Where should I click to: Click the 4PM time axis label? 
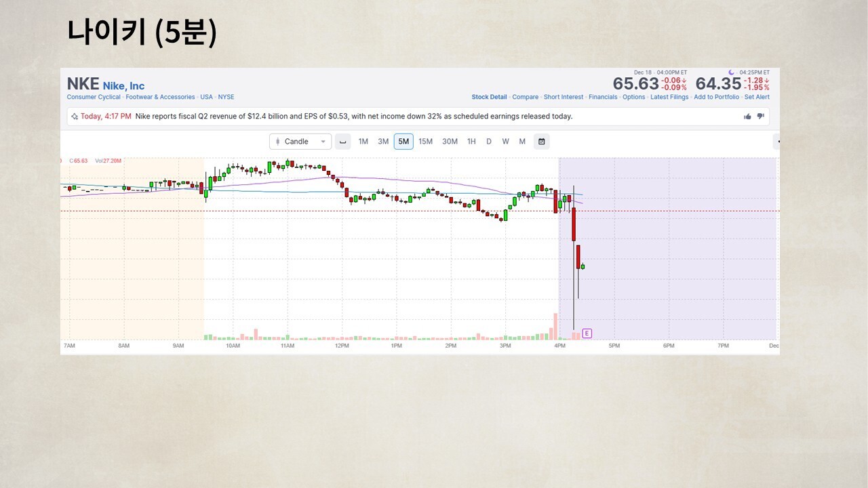[x=559, y=346]
